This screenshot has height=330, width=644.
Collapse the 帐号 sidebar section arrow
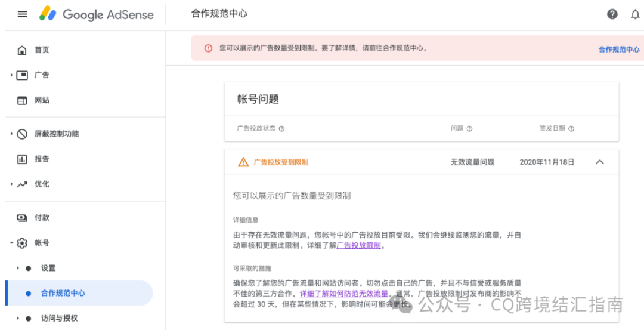click(11, 243)
